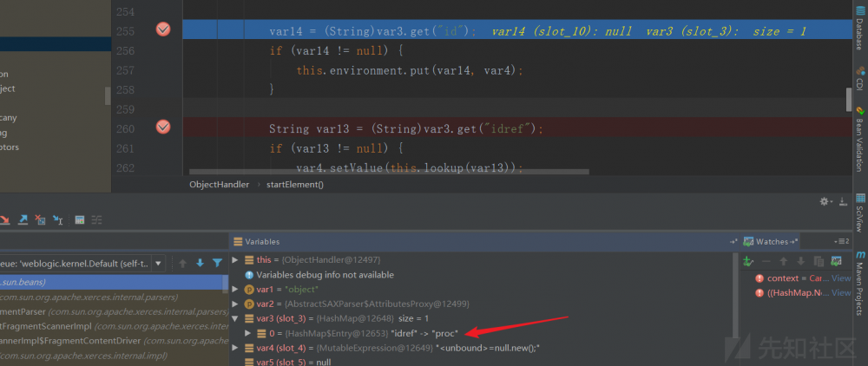Click the move watch up arrow
The image size is (868, 366).
pos(783,262)
